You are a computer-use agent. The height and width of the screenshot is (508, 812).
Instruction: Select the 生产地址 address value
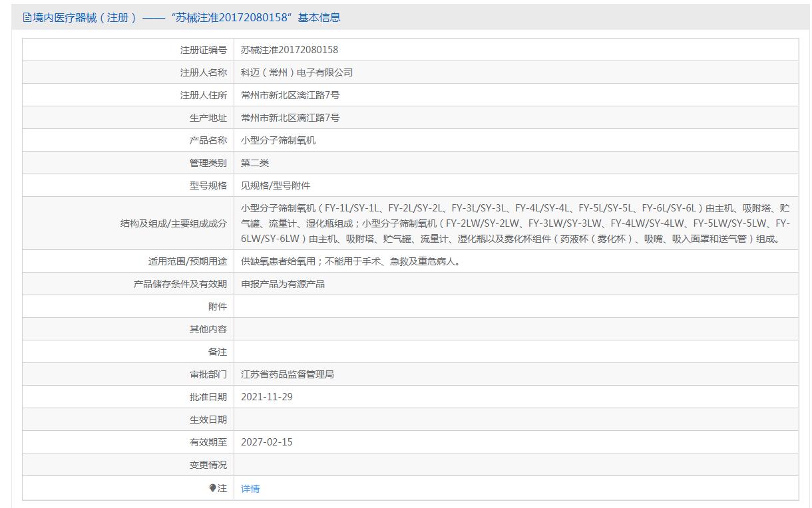point(290,118)
